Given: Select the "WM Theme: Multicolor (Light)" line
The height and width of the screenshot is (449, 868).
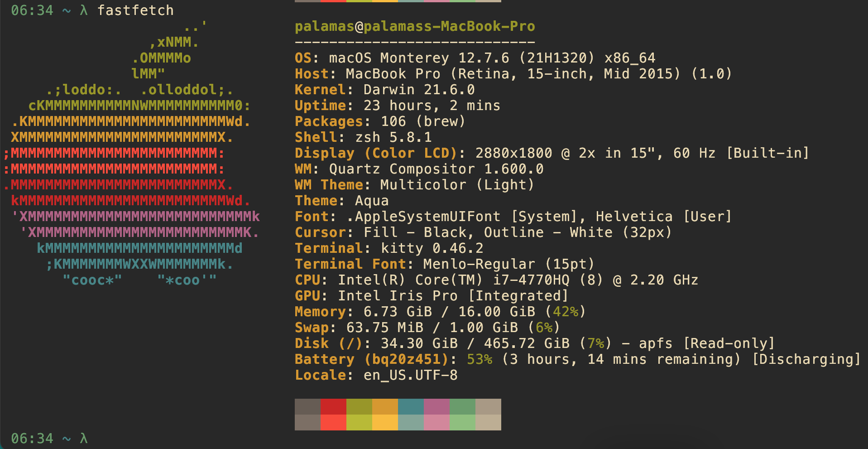Looking at the screenshot, I should 415,185.
